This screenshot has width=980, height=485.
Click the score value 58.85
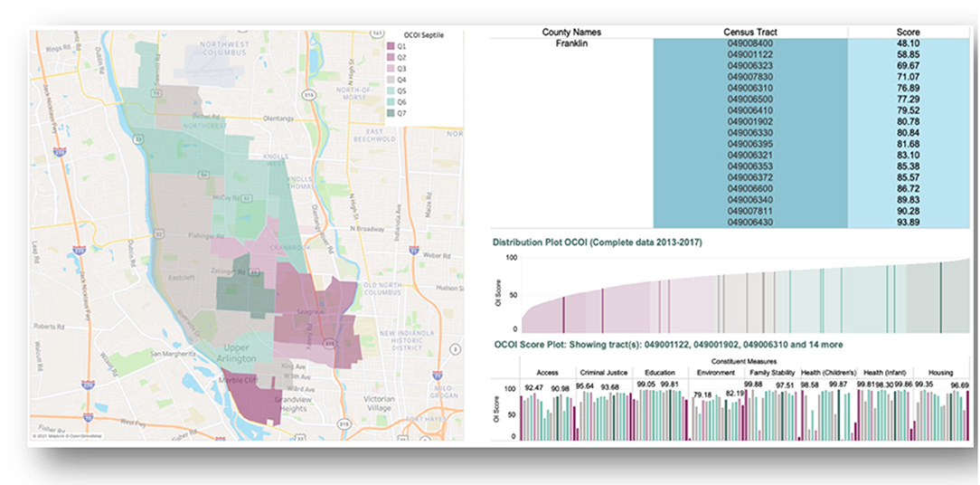click(908, 55)
